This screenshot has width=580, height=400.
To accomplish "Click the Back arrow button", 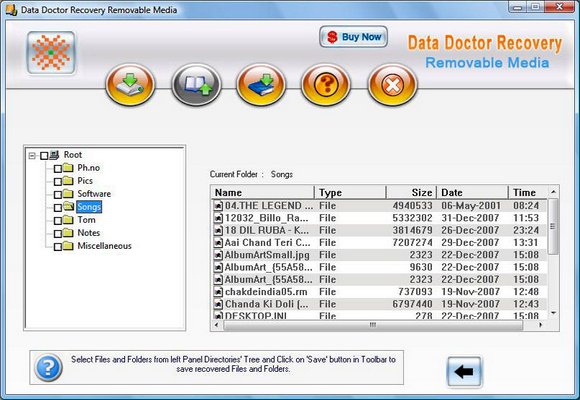I will tap(464, 372).
